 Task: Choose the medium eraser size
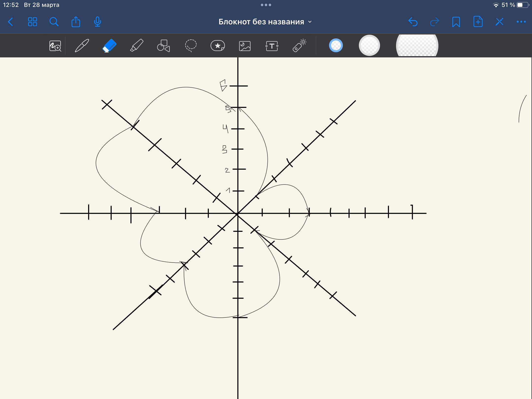pyautogui.click(x=369, y=46)
